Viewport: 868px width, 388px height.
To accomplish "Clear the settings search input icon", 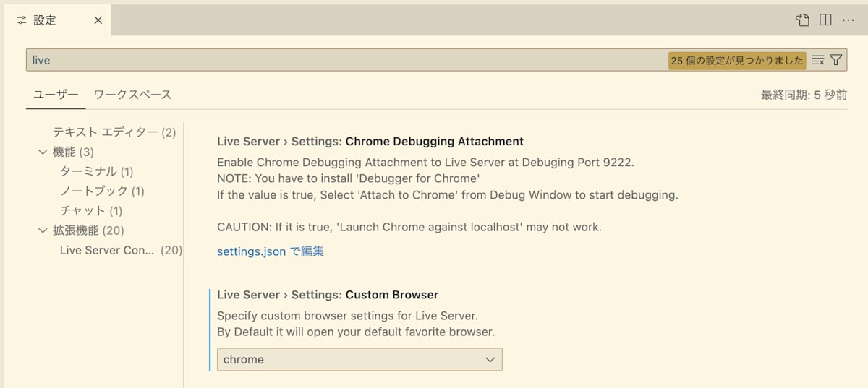I will pyautogui.click(x=818, y=61).
